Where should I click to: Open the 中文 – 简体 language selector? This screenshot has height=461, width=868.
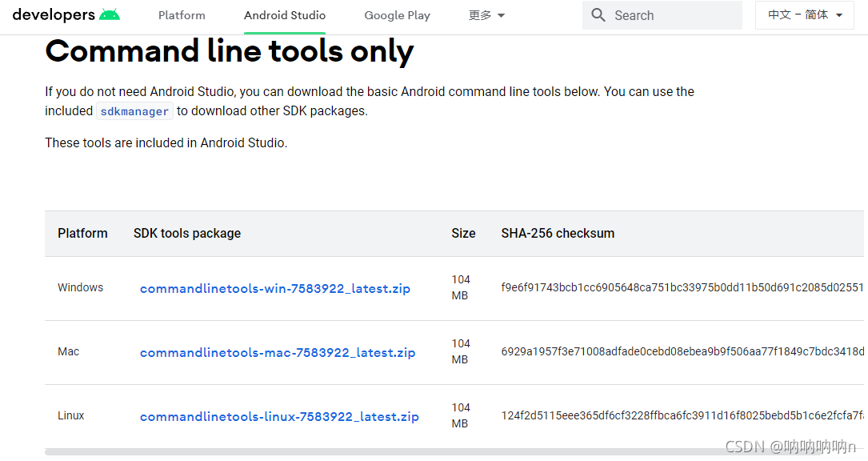(x=805, y=15)
